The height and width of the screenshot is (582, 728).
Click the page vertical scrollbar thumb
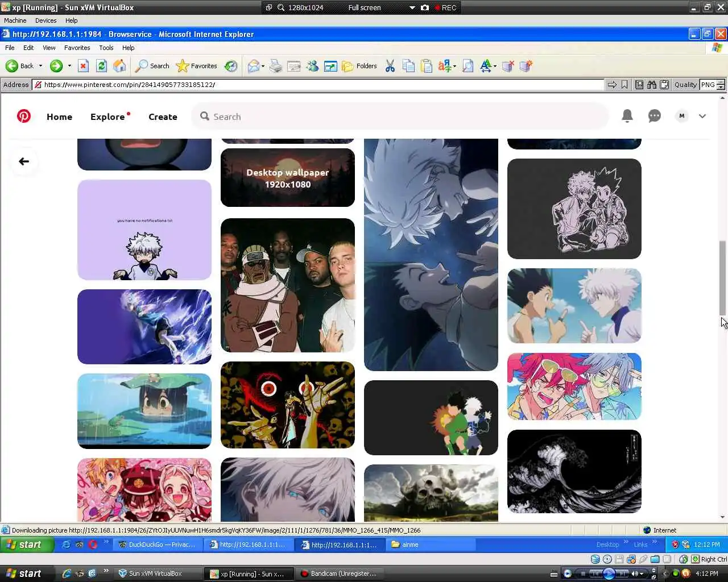point(723,278)
